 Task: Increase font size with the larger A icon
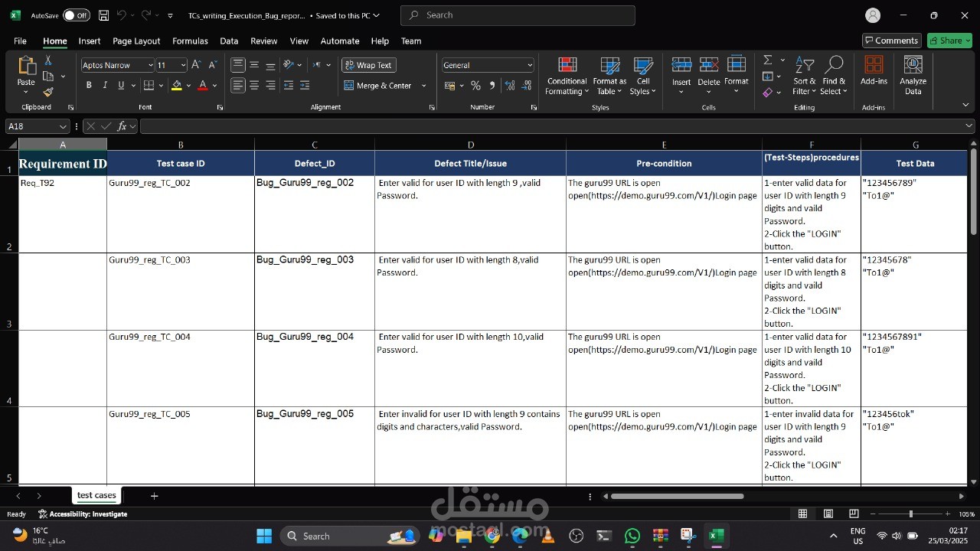click(197, 65)
